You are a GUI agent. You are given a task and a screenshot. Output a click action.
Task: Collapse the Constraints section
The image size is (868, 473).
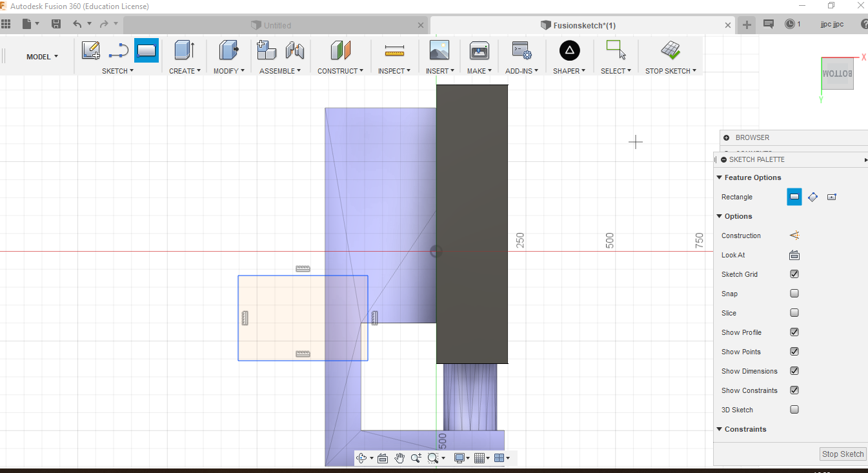[719, 429]
